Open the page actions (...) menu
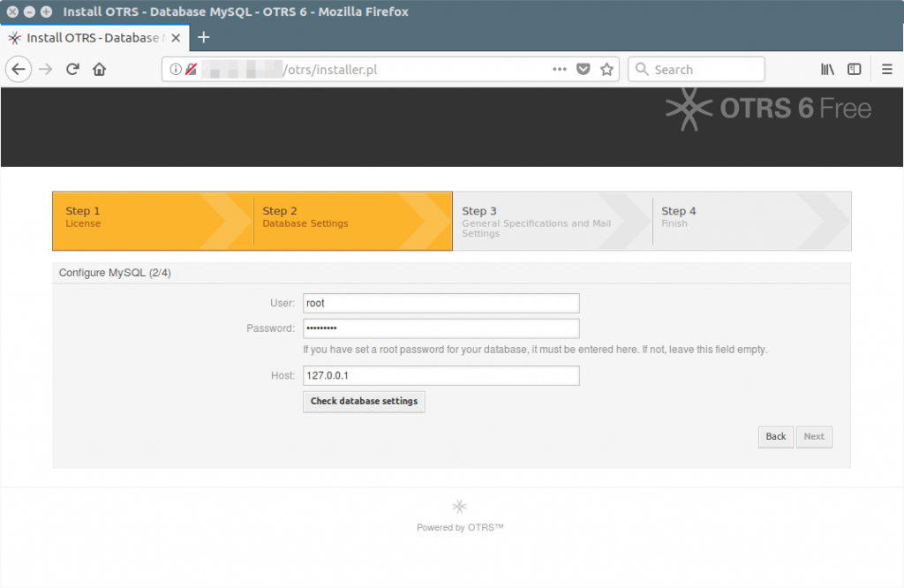 [x=559, y=69]
